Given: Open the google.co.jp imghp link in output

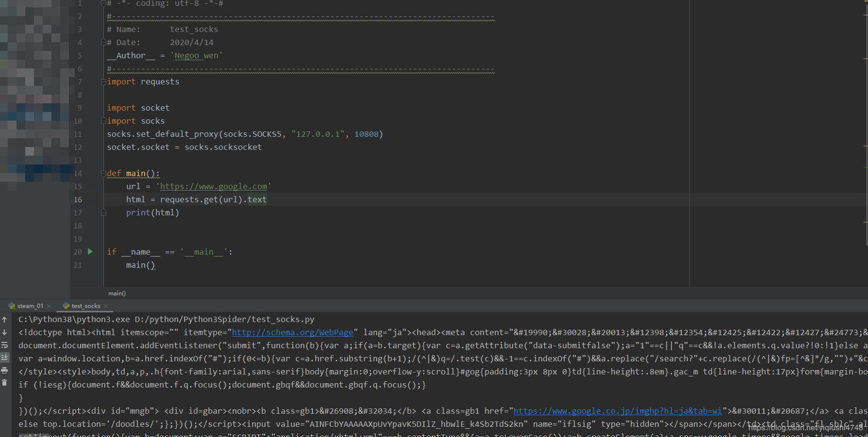Looking at the screenshot, I should 618,411.
